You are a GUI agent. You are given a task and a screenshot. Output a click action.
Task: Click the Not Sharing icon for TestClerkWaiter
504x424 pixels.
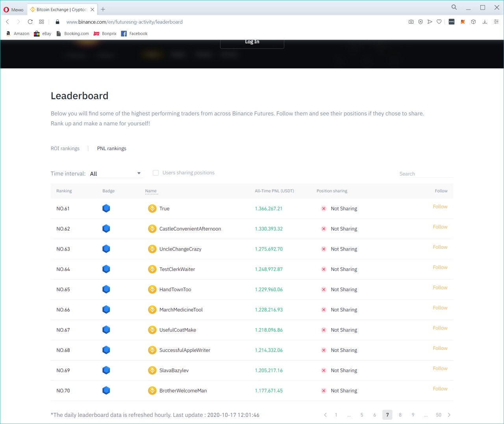point(324,269)
